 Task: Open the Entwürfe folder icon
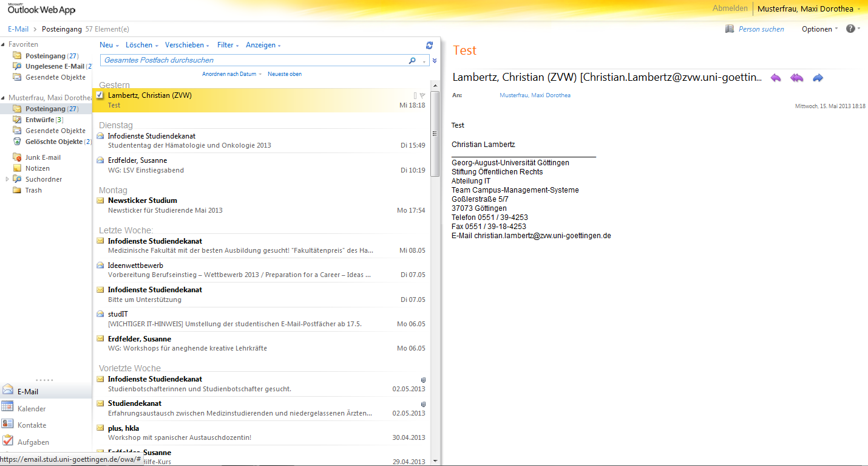(17, 120)
